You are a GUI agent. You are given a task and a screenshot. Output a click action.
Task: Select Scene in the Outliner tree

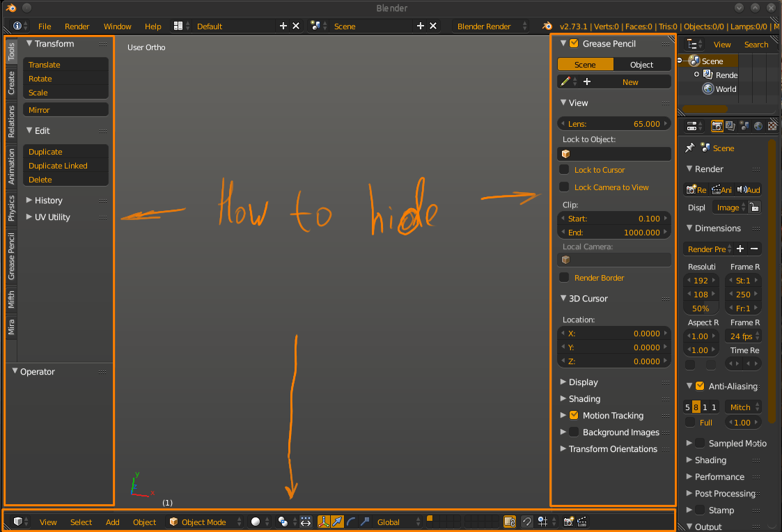(x=712, y=61)
